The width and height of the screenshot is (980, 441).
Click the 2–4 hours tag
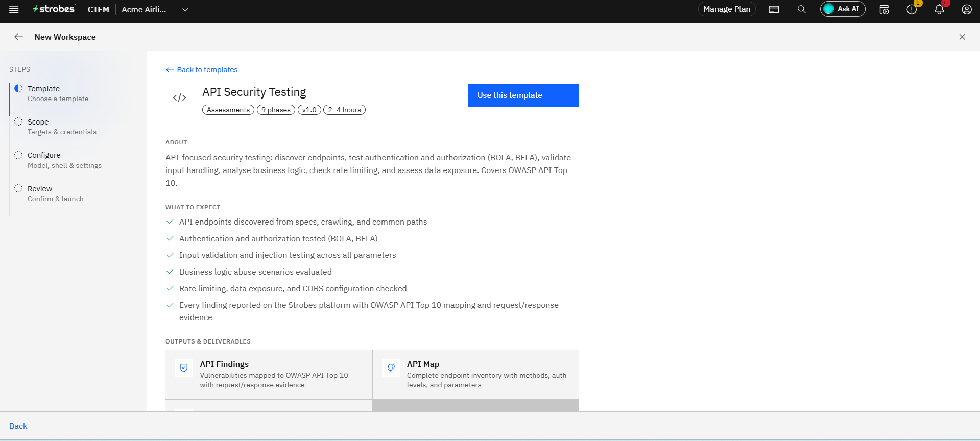tap(344, 110)
